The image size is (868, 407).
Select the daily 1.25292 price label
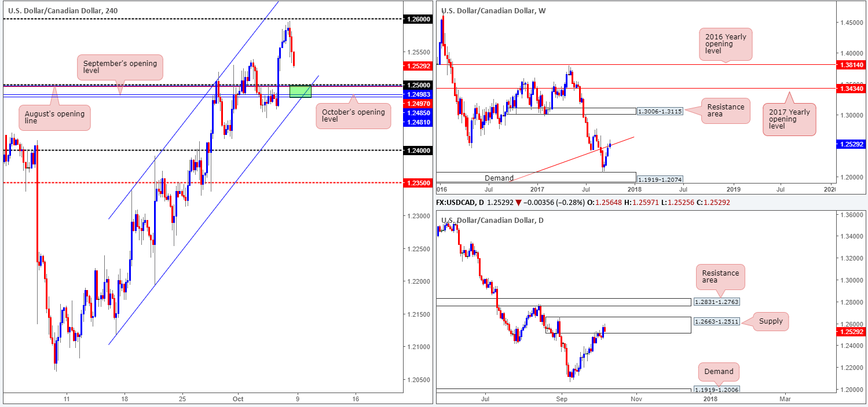tap(851, 332)
